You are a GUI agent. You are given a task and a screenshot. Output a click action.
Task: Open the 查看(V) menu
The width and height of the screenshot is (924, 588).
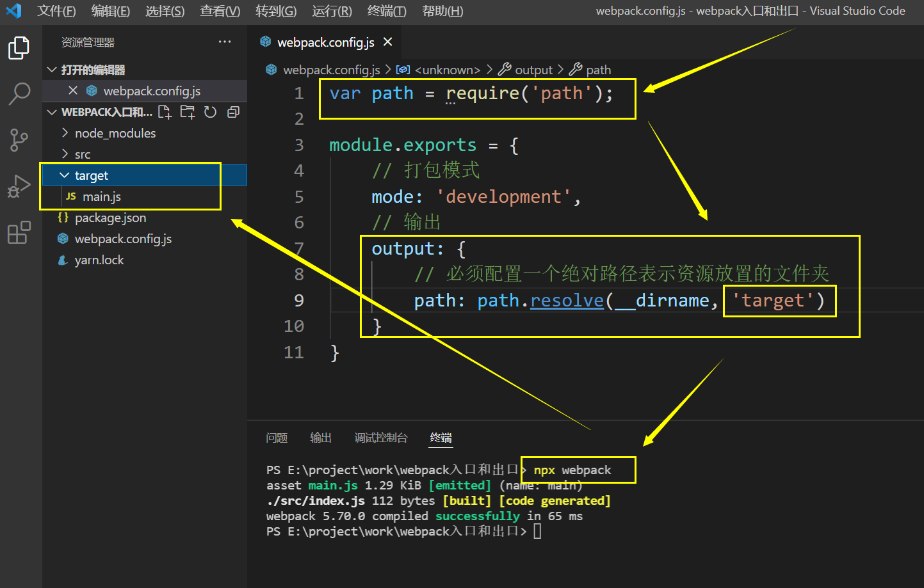tap(220, 11)
